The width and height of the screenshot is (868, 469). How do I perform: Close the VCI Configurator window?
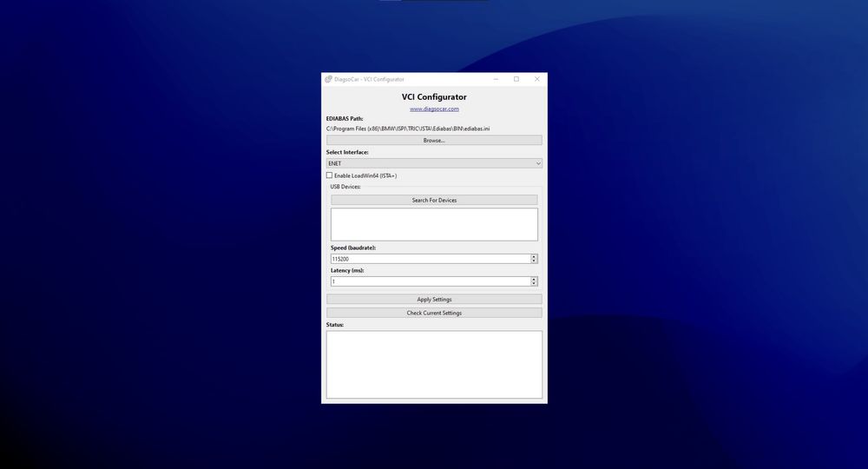coord(537,79)
